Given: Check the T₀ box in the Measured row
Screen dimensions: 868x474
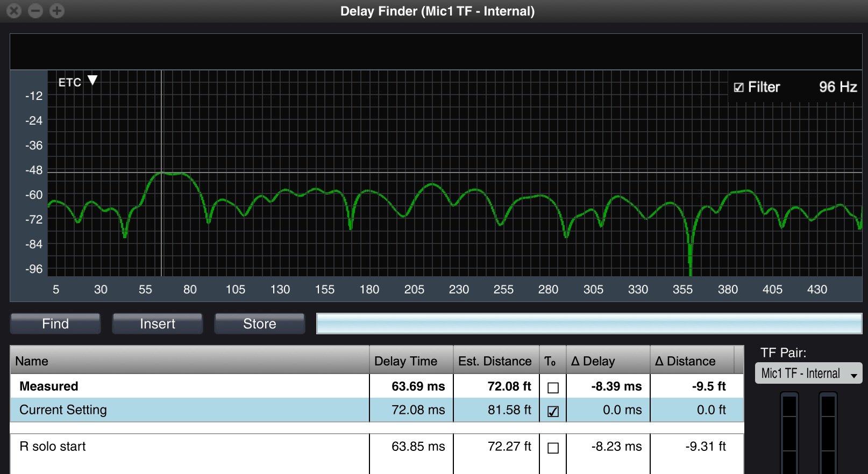Looking at the screenshot, I should (553, 387).
